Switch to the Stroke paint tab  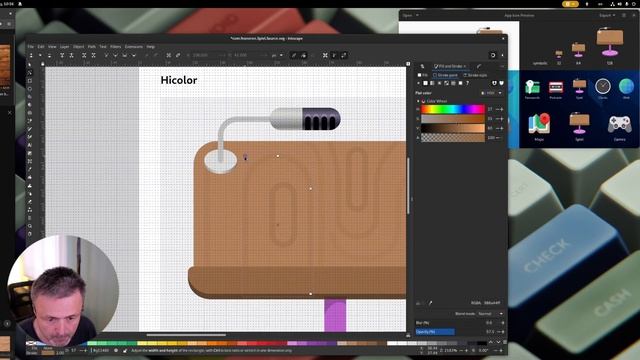(x=445, y=75)
